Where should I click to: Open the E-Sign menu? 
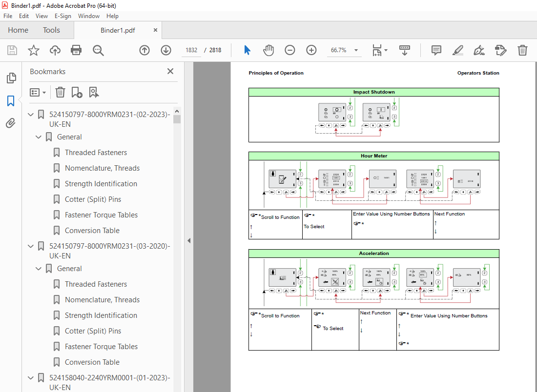coord(62,16)
